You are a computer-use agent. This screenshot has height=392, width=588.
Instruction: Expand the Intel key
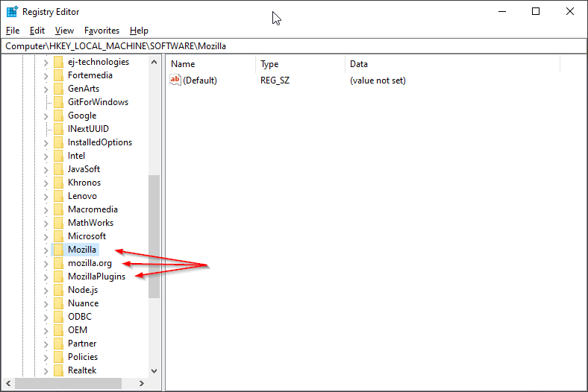(x=46, y=157)
